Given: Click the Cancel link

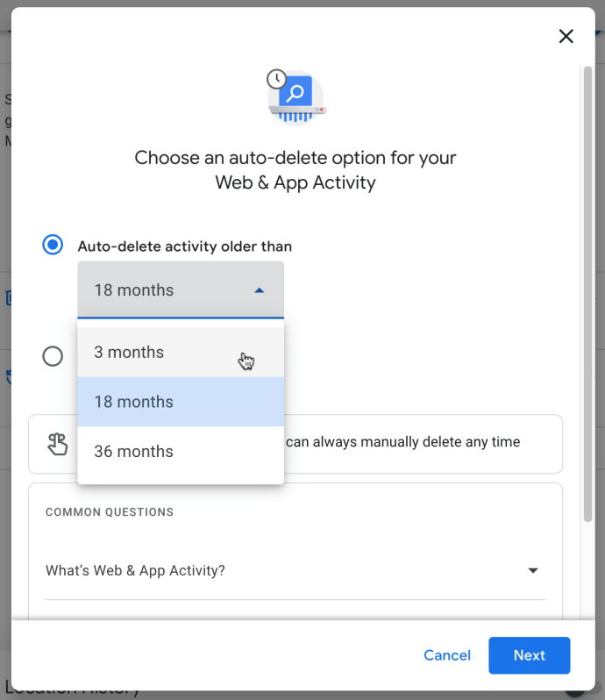Looking at the screenshot, I should click(x=447, y=655).
